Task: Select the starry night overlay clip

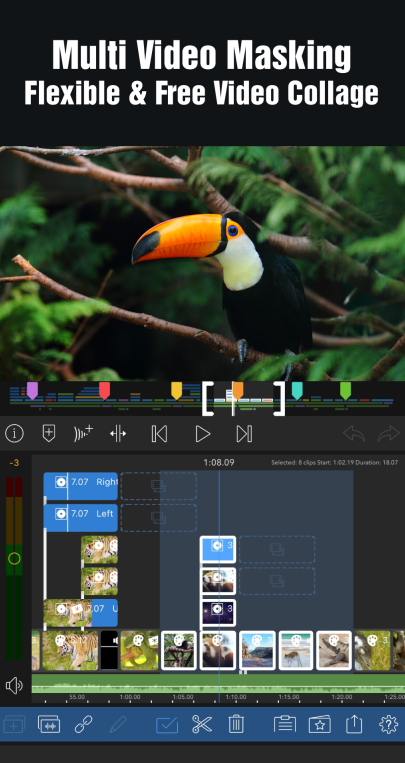Action: click(x=218, y=613)
